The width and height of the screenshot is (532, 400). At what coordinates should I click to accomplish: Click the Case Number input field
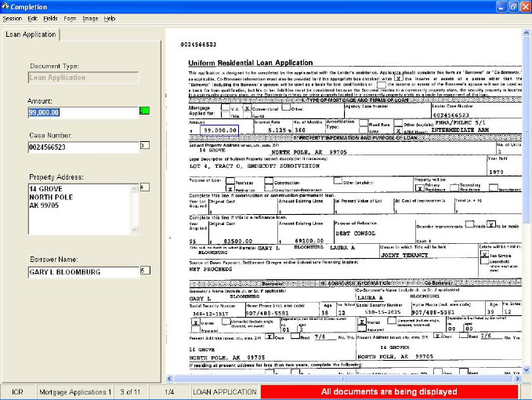(81, 147)
